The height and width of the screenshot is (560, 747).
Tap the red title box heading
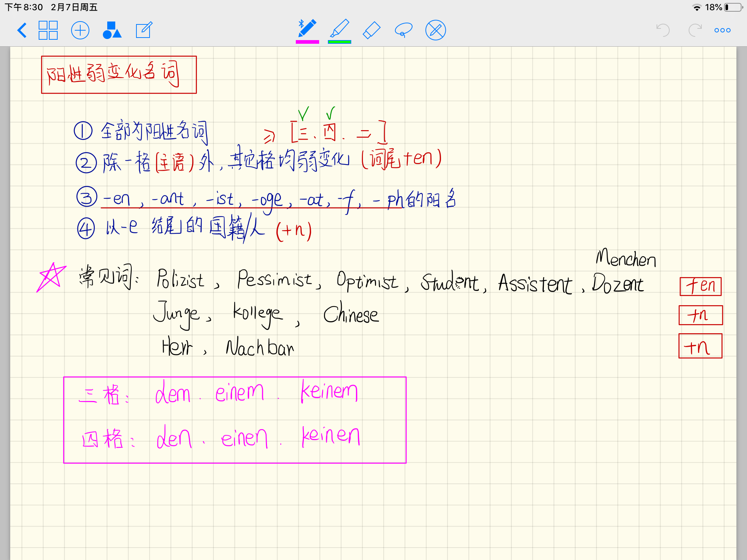click(x=119, y=75)
